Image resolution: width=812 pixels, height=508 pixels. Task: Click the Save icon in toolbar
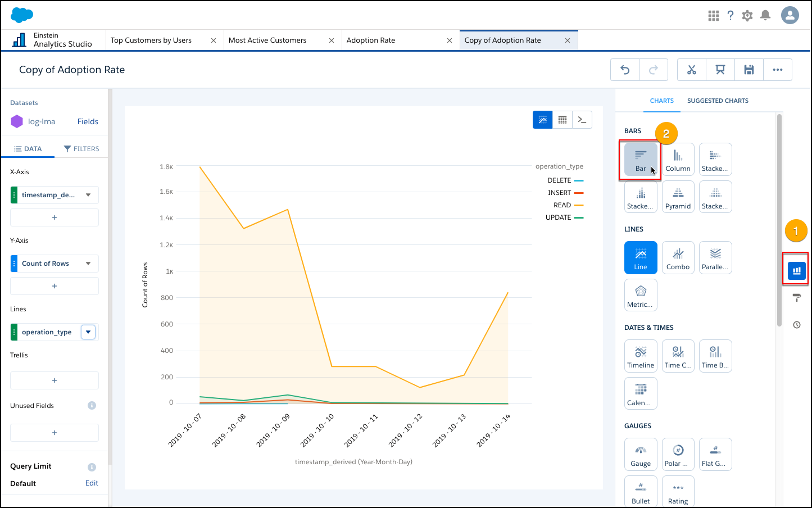[x=749, y=70]
